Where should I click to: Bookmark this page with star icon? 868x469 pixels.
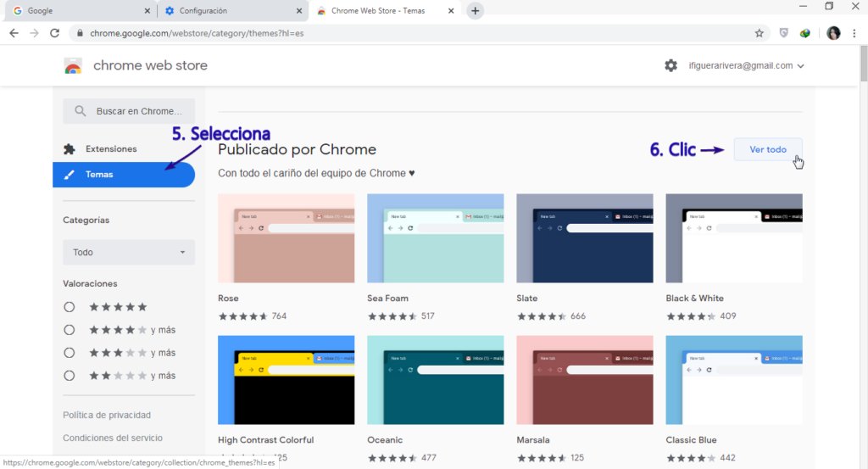tap(759, 33)
